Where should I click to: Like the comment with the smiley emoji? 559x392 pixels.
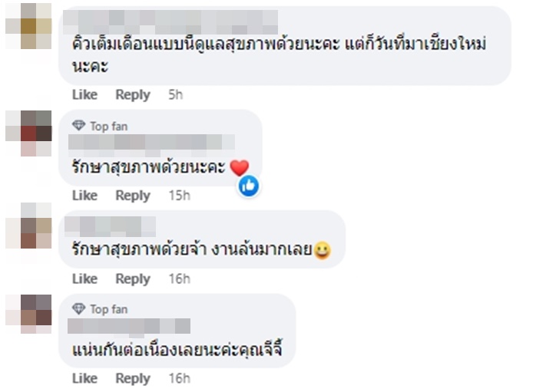click(x=84, y=278)
